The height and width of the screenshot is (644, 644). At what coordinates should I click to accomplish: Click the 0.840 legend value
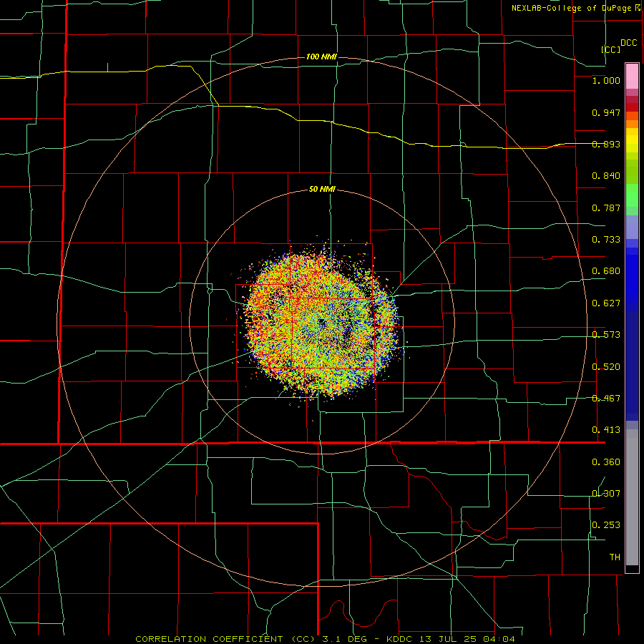click(x=606, y=176)
